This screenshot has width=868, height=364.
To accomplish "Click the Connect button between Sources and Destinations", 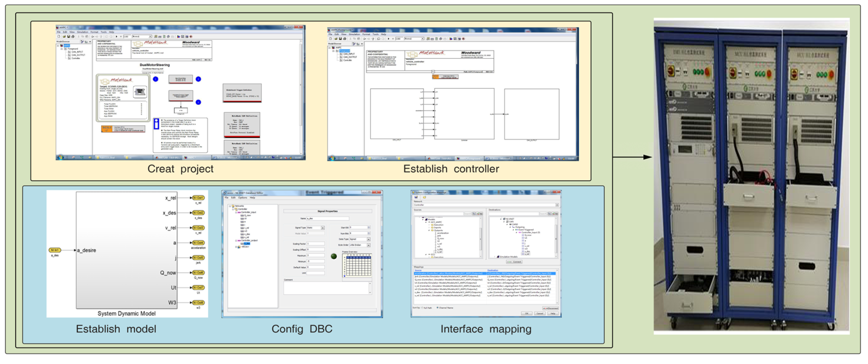I will pyautogui.click(x=514, y=262).
